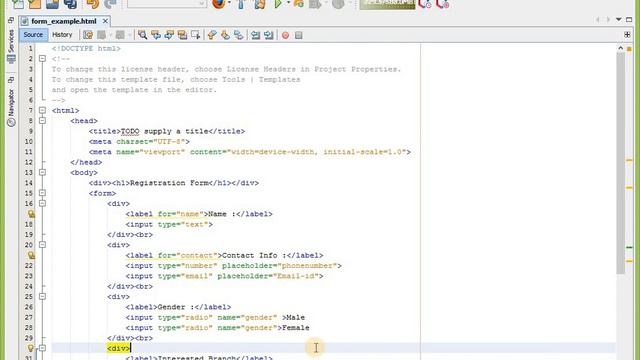
Task: Shift the line right
Action: click(269, 35)
